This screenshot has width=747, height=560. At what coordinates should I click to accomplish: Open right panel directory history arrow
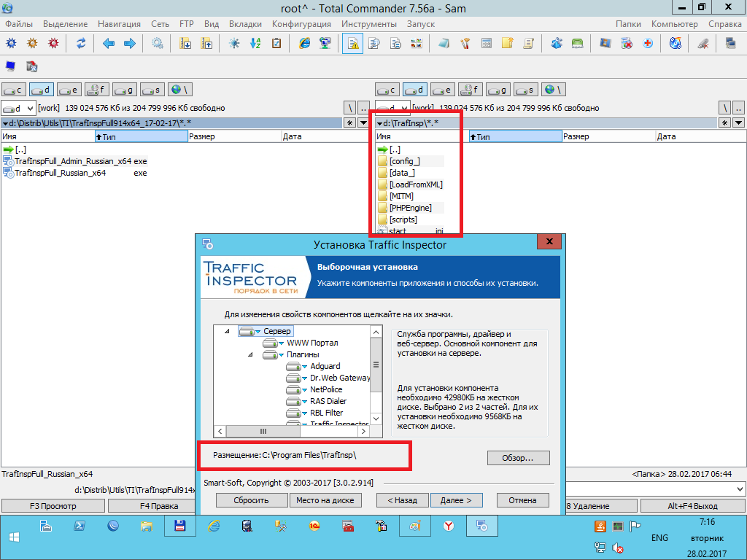(x=739, y=123)
